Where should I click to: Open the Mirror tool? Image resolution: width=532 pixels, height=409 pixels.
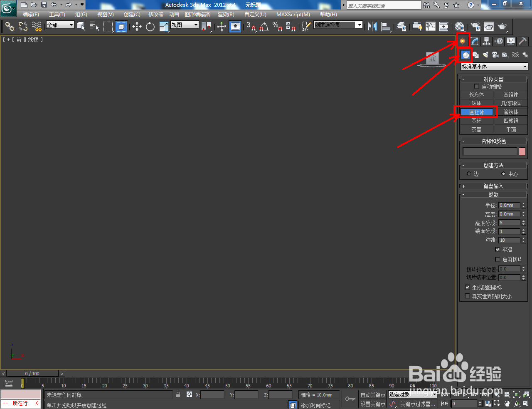372,27
